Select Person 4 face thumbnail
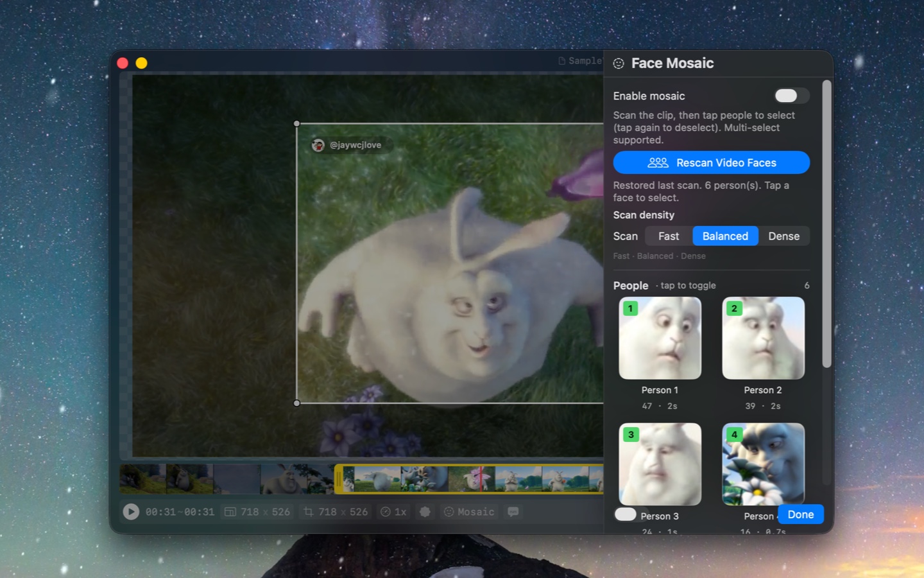Image resolution: width=924 pixels, height=578 pixels. click(x=763, y=464)
